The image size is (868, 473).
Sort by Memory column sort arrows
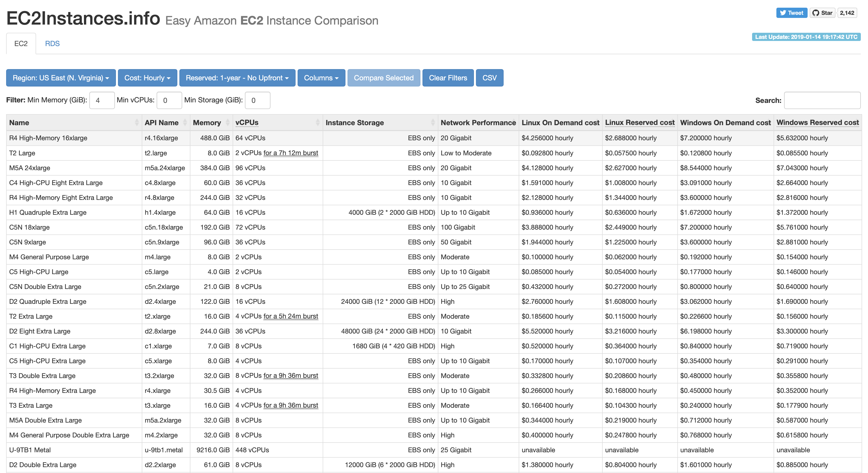(x=228, y=123)
